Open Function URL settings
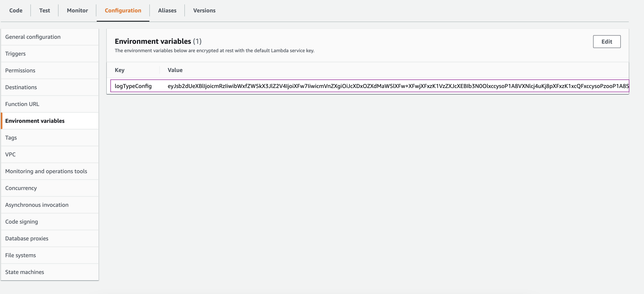 click(22, 104)
